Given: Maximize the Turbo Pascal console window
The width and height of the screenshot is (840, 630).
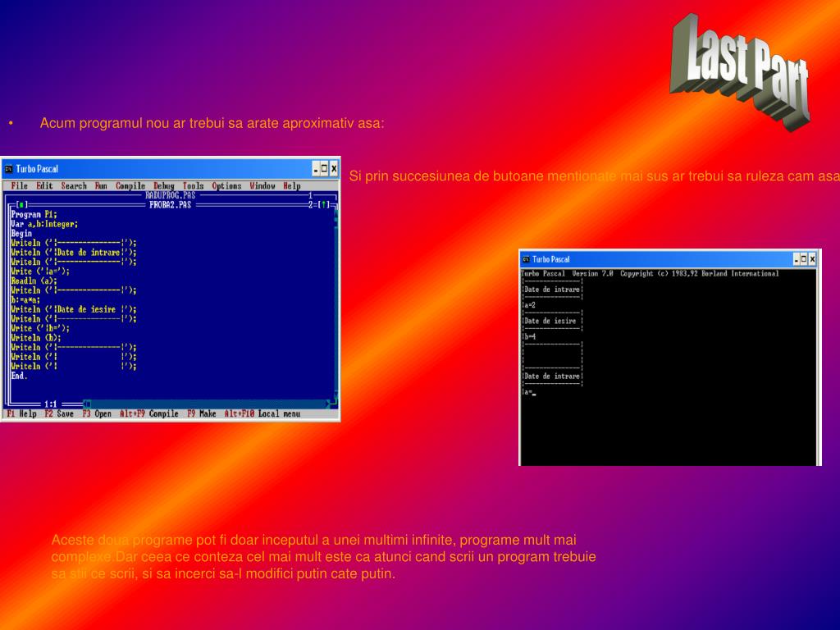Looking at the screenshot, I should 804,259.
